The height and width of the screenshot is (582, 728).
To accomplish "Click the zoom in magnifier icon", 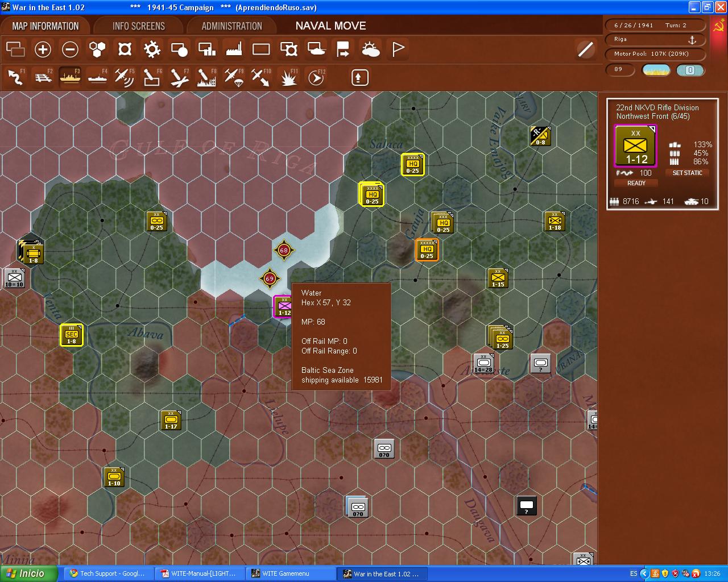I will (43, 49).
